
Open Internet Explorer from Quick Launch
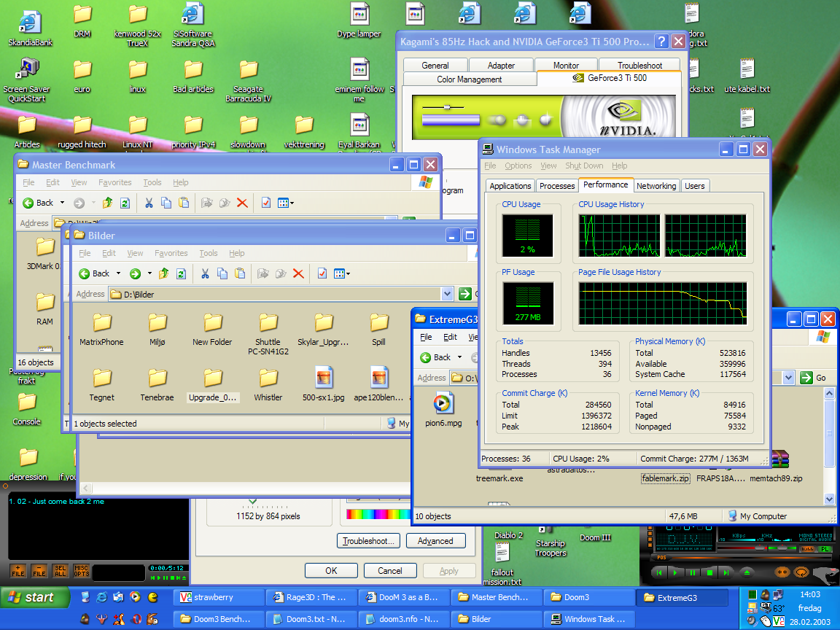101,596
